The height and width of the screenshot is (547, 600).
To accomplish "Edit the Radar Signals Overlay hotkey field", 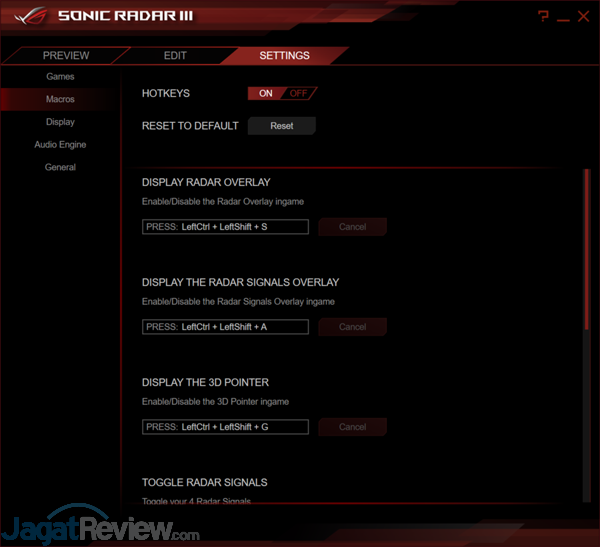I will click(225, 327).
